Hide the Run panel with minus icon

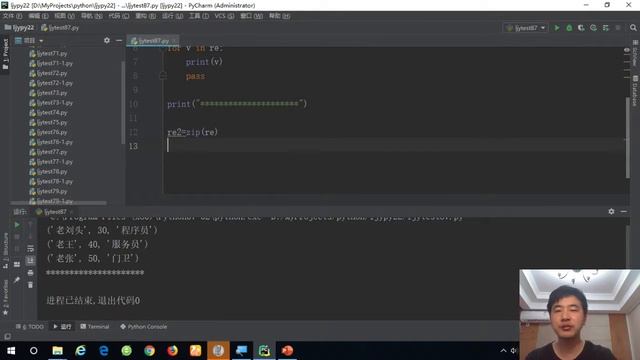point(624,211)
